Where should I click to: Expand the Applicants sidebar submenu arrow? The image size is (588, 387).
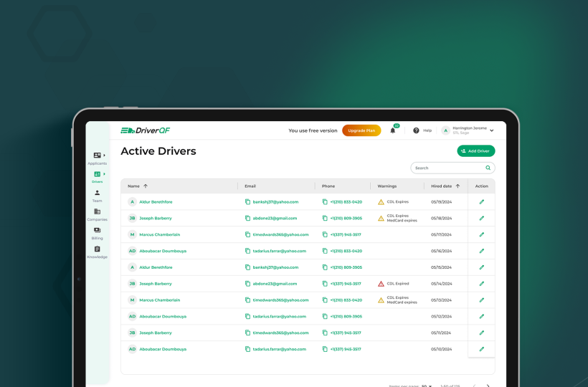(x=105, y=155)
